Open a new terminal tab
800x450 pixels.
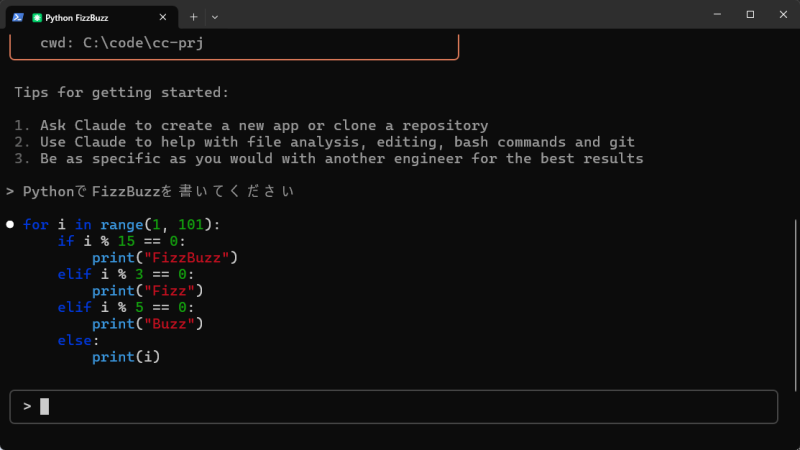[x=194, y=17]
